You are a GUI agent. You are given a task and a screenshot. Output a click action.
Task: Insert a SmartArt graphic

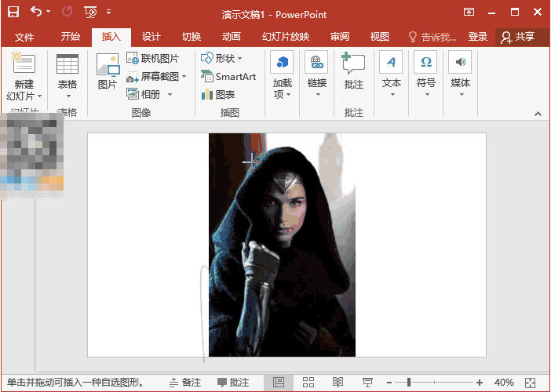[x=228, y=77]
